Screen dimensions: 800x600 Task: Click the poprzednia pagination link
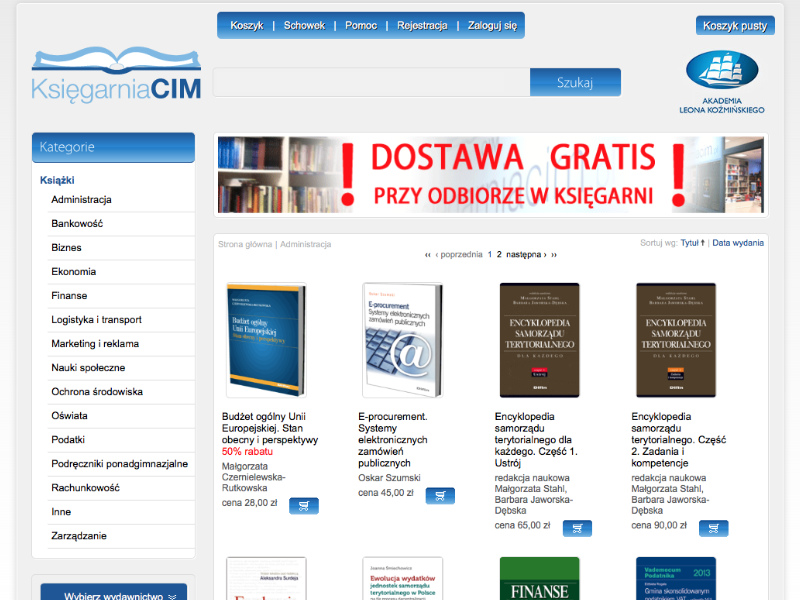click(x=459, y=255)
